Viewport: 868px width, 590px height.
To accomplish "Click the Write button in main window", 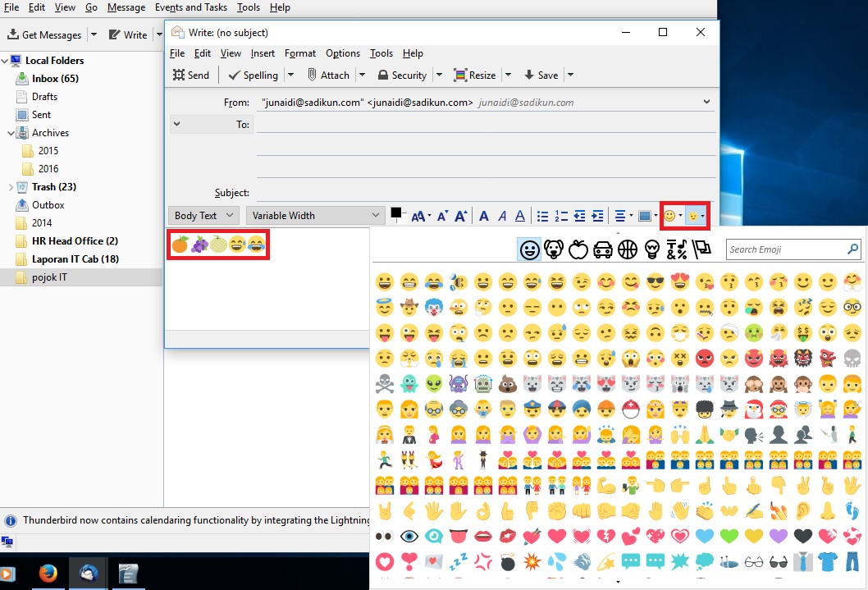I will click(x=128, y=34).
